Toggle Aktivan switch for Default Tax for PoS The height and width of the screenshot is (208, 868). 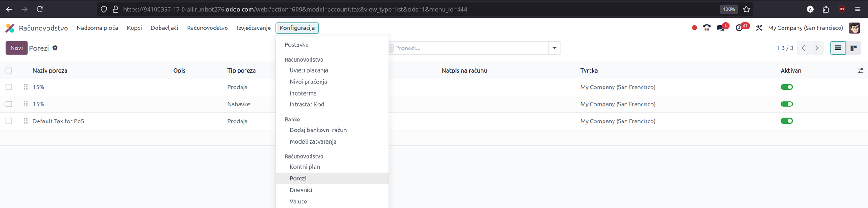pyautogui.click(x=786, y=121)
